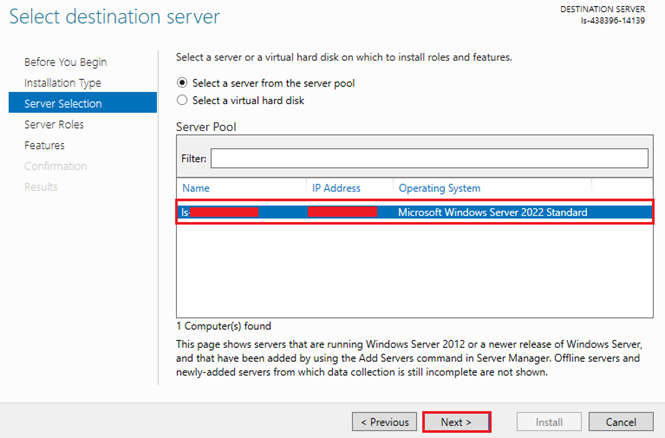This screenshot has width=665, height=438.
Task: Click empty area of the server pool list
Action: [415, 270]
